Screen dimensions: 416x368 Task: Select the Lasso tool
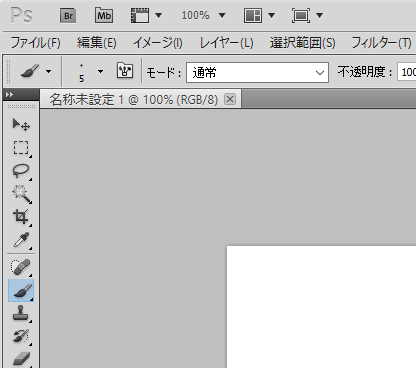pos(21,171)
